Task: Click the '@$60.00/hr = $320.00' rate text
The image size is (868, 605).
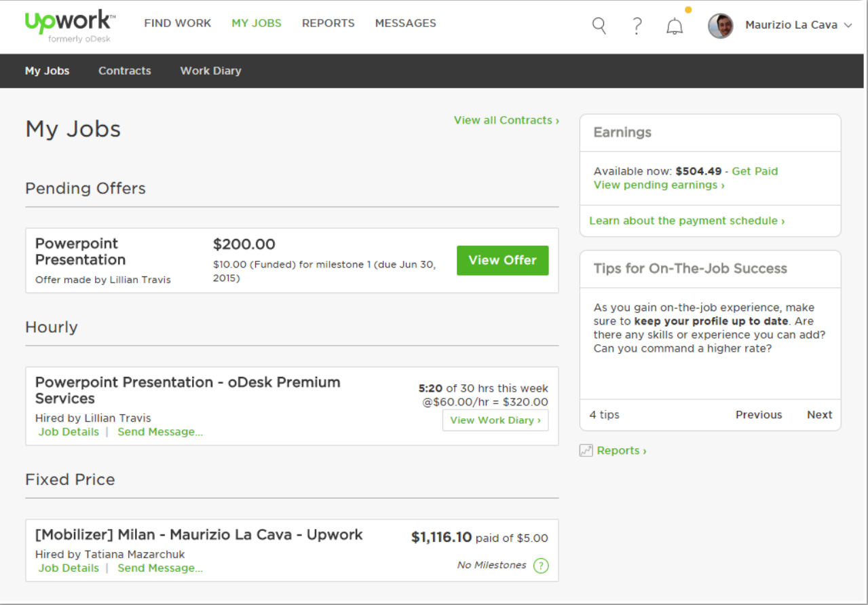Action: click(485, 402)
